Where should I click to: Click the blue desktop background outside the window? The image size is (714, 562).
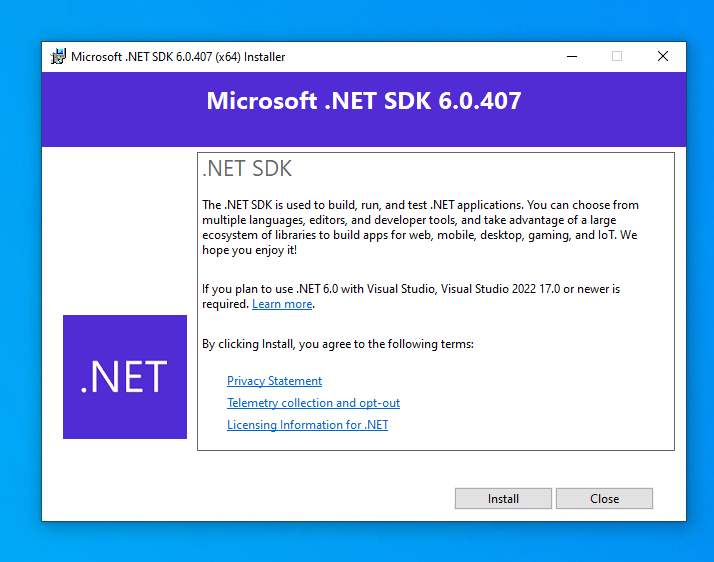click(20, 300)
